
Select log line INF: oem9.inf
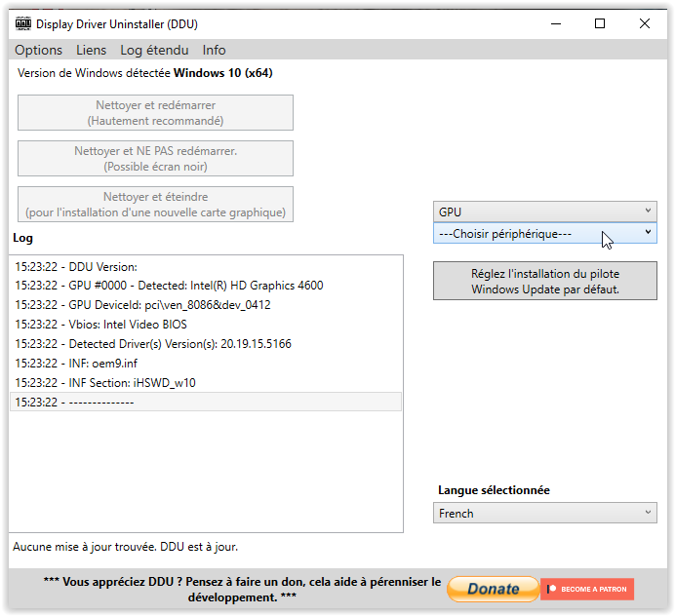tap(206, 364)
